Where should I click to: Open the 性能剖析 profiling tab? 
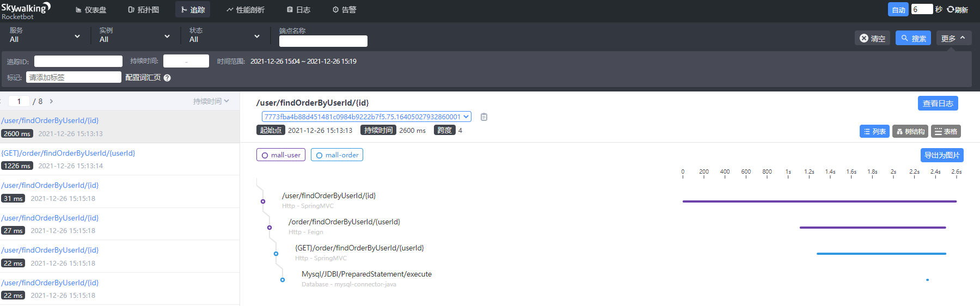pyautogui.click(x=246, y=10)
